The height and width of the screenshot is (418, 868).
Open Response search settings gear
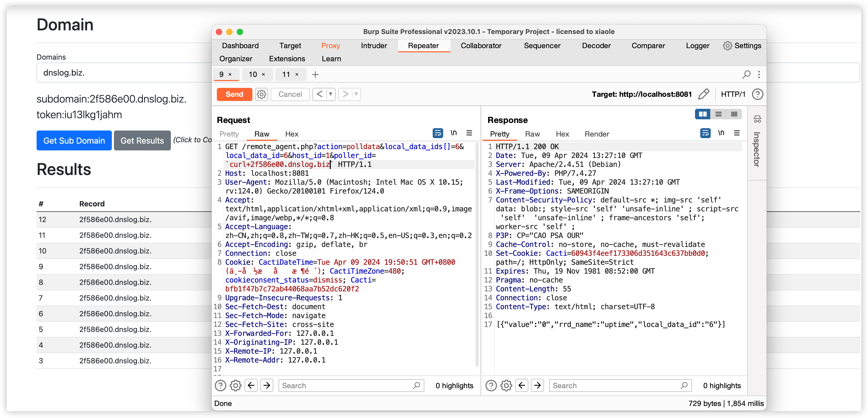point(506,386)
